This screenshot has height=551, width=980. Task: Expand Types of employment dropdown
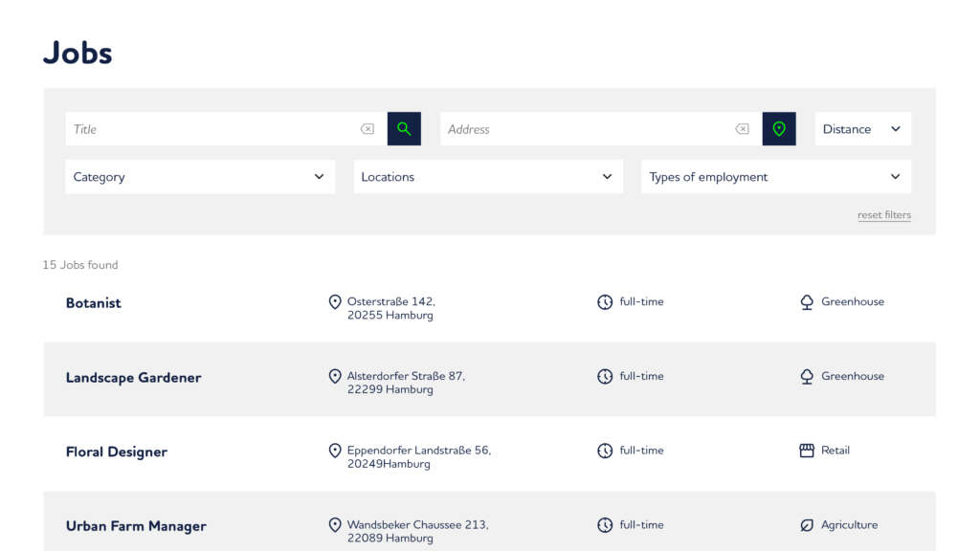pos(776,177)
